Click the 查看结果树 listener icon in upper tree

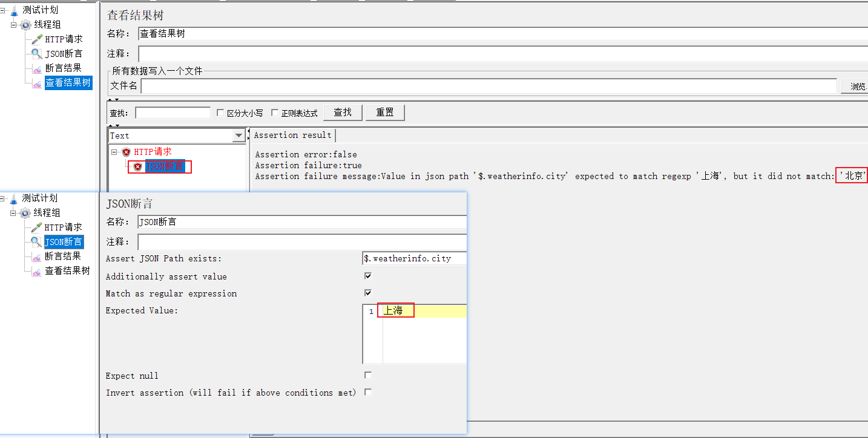pos(38,83)
